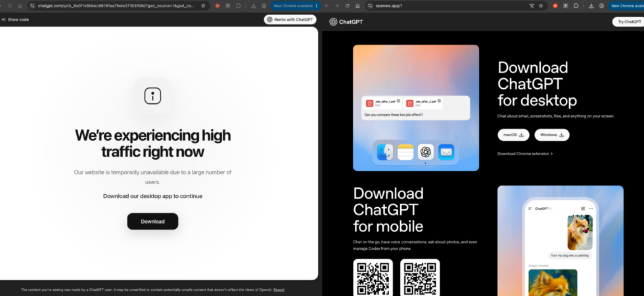Show code panel on left page

[x=14, y=19]
